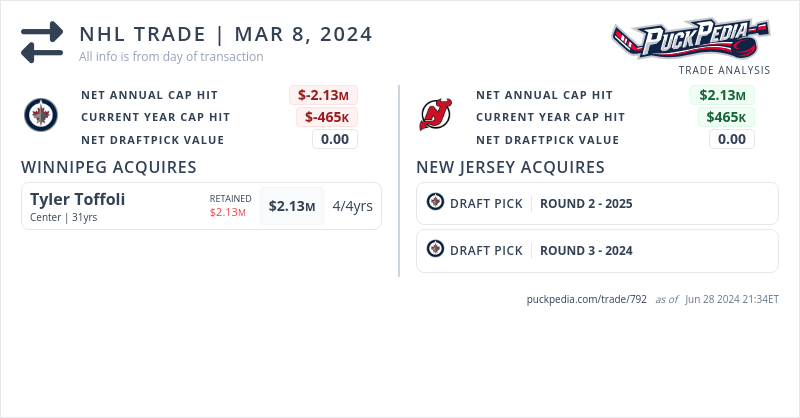Click Jets icon beside Round 2 pick
The height and width of the screenshot is (418, 800).
[435, 203]
